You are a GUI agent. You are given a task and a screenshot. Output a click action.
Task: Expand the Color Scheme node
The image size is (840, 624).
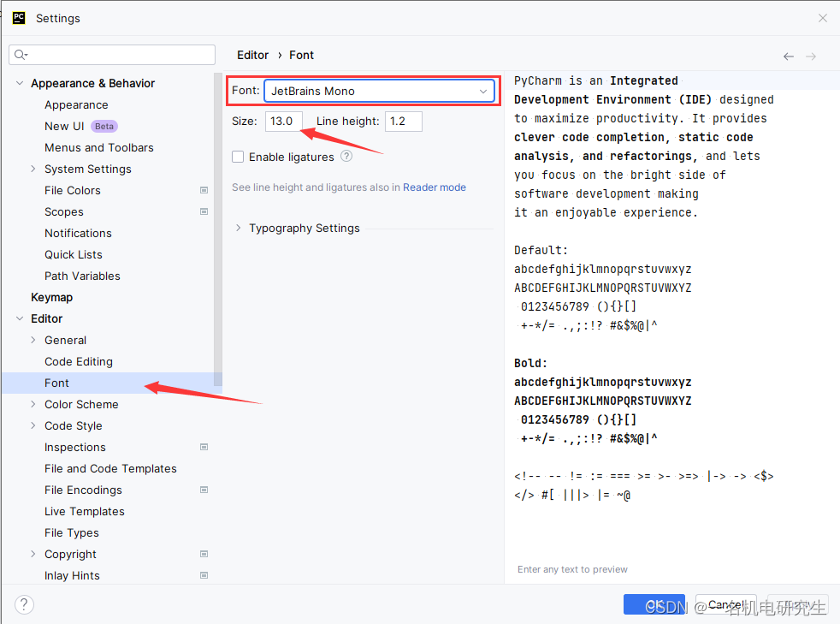pos(33,404)
